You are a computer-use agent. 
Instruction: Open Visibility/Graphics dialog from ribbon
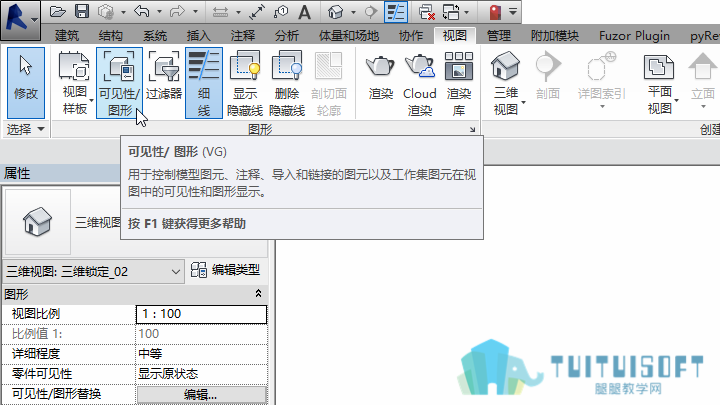[x=119, y=83]
